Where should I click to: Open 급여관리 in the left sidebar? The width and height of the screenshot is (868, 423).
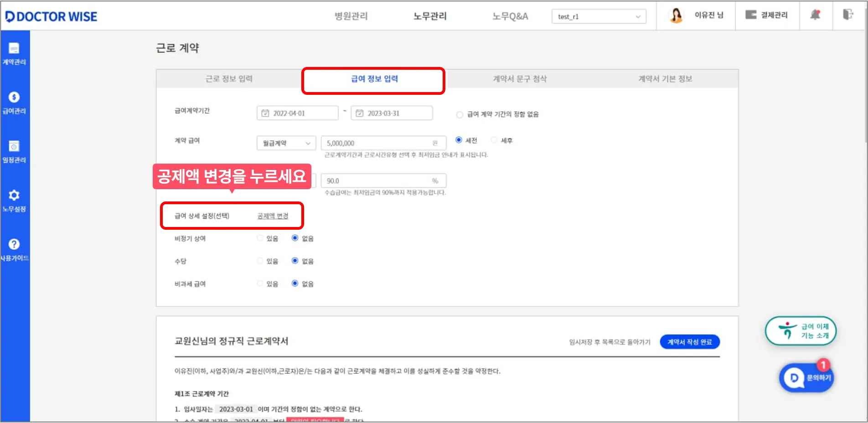14,103
